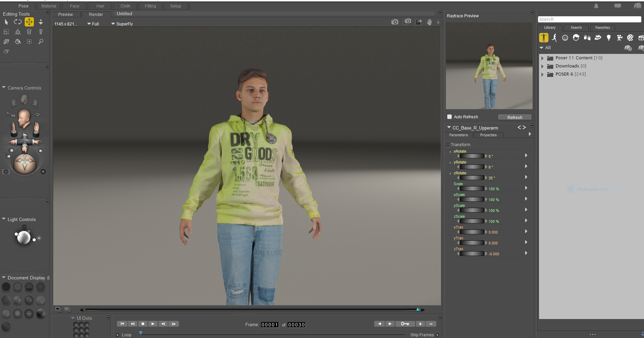Click the zRotate dial slider
Screen dimensions: 644x338
pos(472,178)
